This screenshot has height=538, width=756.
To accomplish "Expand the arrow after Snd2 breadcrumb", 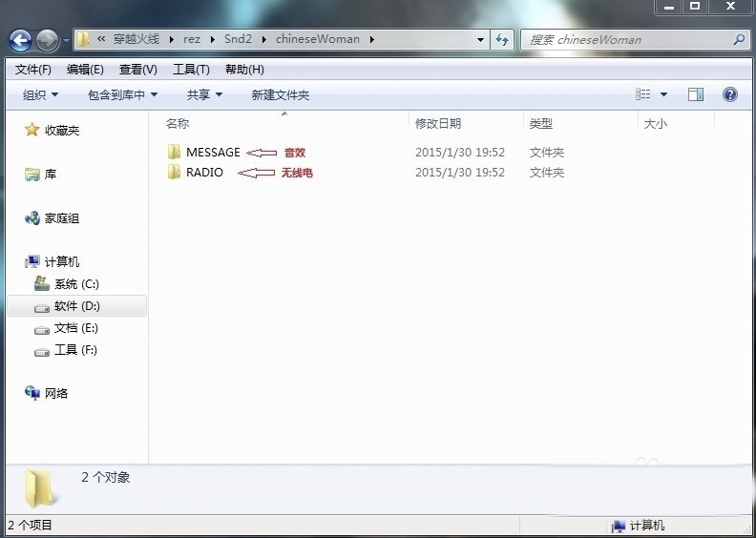I will tap(263, 39).
